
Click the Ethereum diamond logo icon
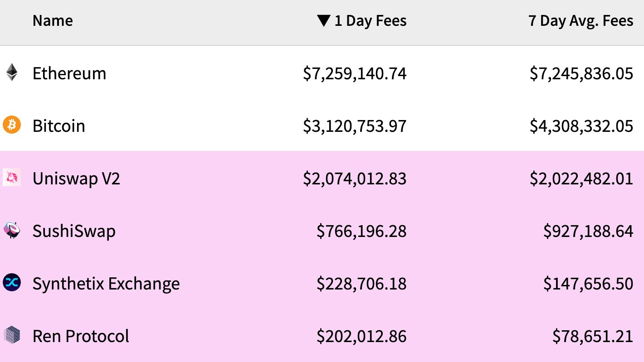[12, 72]
